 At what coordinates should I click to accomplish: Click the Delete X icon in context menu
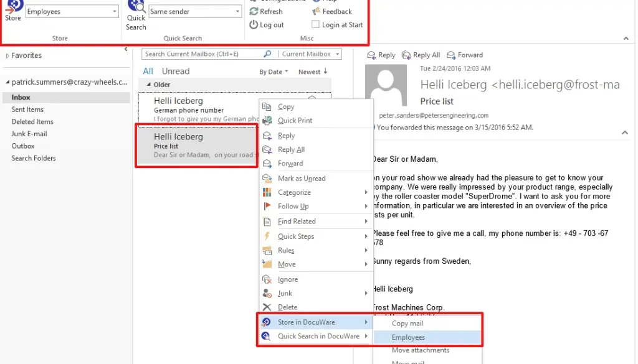[267, 307]
